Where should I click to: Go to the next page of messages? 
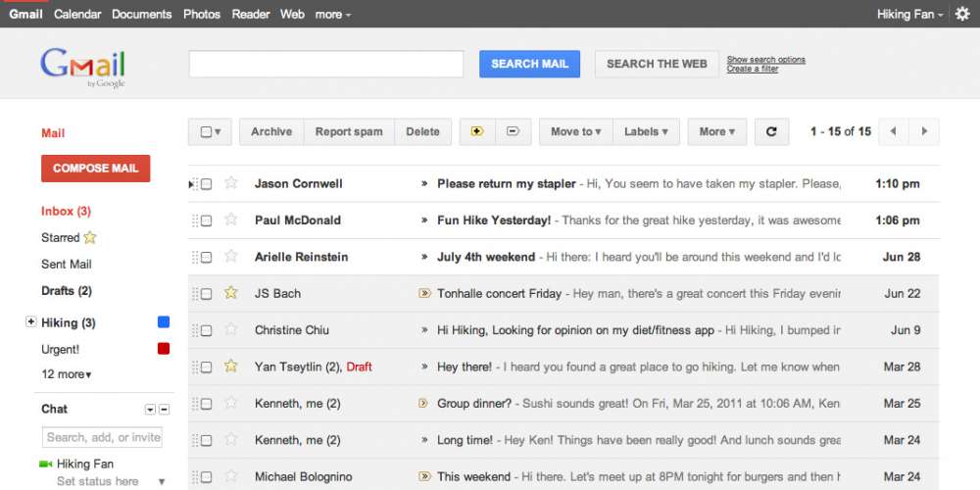924,132
